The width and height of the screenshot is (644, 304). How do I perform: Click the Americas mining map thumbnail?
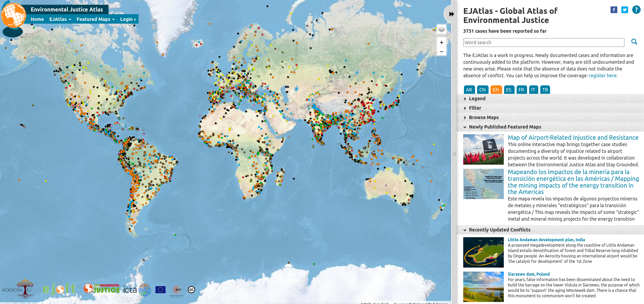(x=484, y=184)
